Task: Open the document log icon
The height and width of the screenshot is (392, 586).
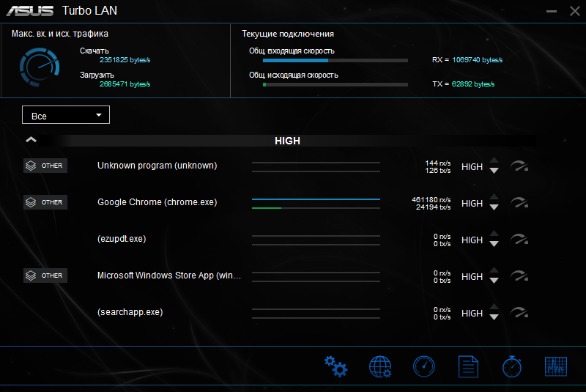Action: point(468,366)
